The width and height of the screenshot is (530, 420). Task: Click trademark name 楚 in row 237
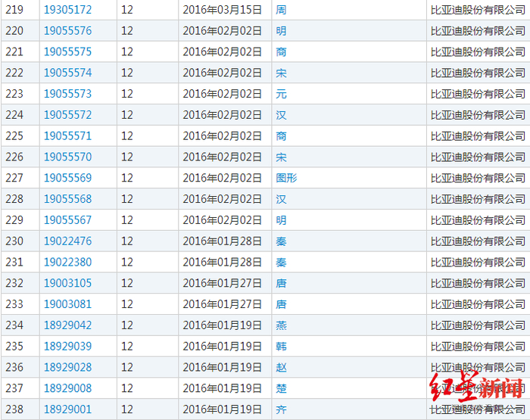coord(281,388)
